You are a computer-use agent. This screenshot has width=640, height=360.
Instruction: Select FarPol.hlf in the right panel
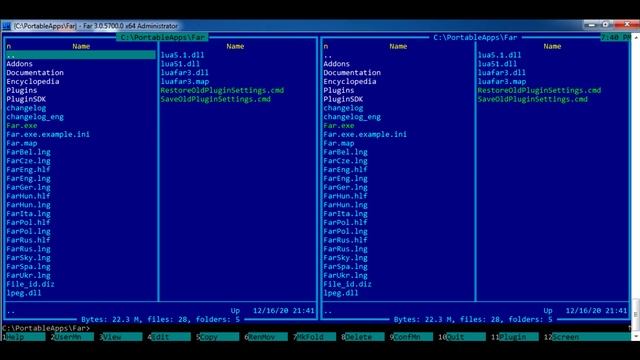tap(345, 222)
